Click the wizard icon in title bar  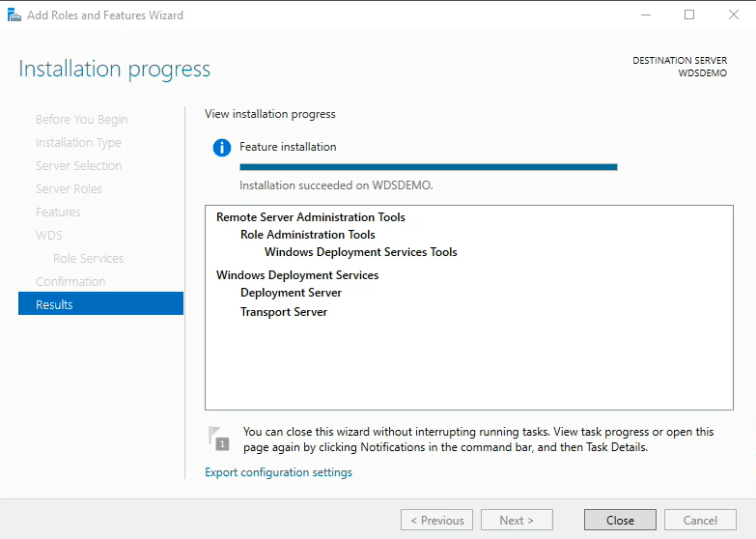coord(14,14)
